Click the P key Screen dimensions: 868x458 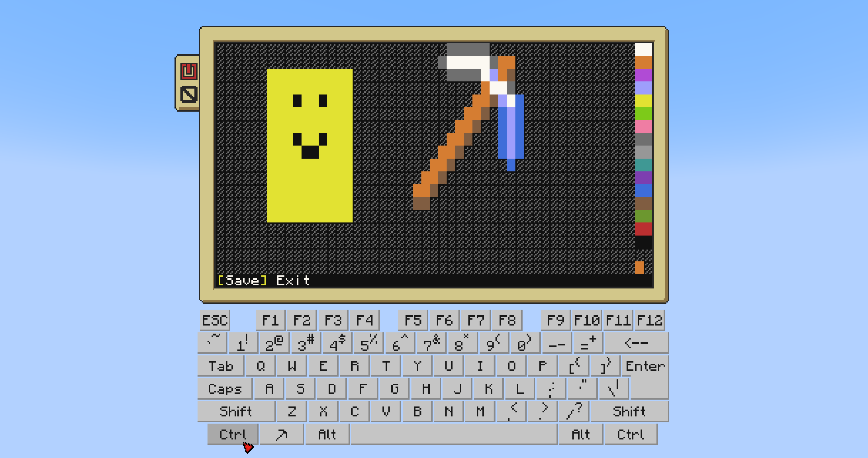coord(542,366)
